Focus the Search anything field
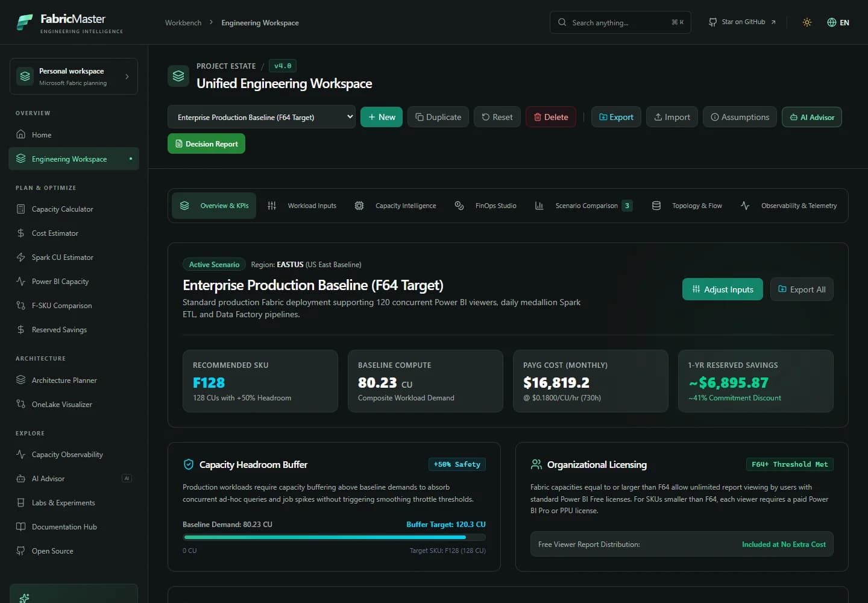Image resolution: width=868 pixels, height=603 pixels. 620,22
